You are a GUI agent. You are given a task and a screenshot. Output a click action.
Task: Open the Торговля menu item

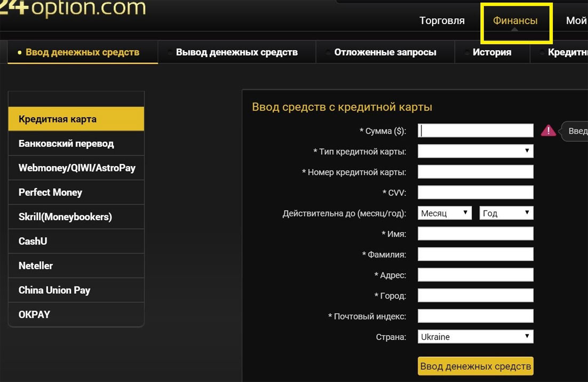point(442,20)
